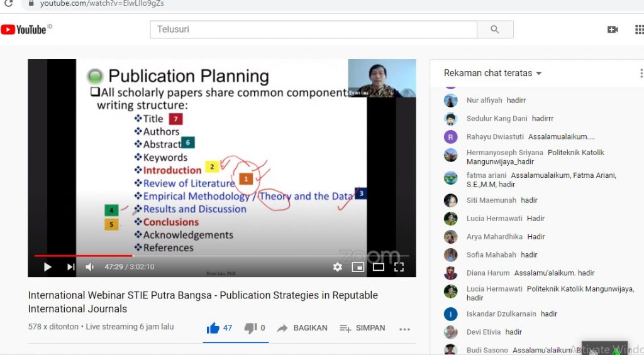Viewport: 644px width, 355px height.
Task: Open chat options three-dot menu
Action: point(641,74)
